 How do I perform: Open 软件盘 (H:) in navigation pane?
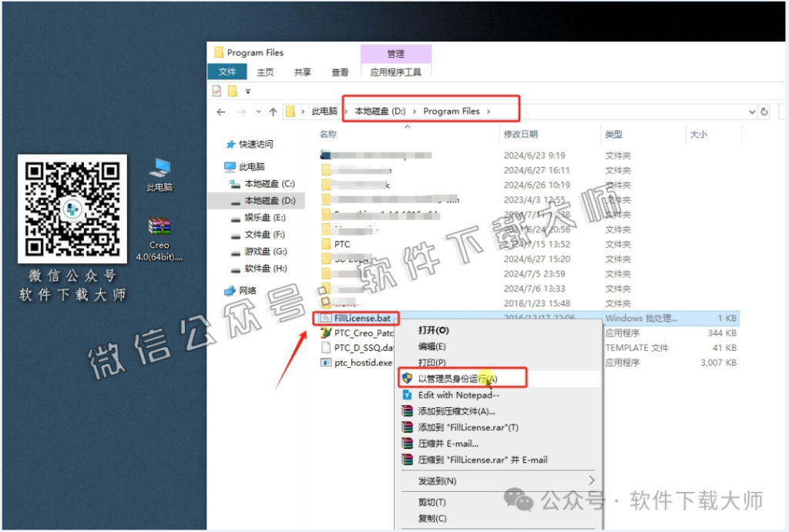(259, 269)
